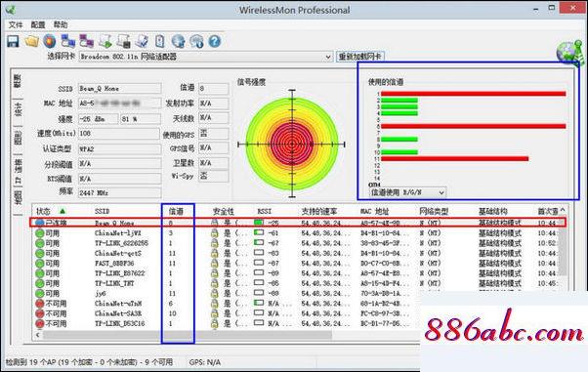Click red status icon of TP-LINK_D53C16 row
588x372 pixels.
click(39, 323)
